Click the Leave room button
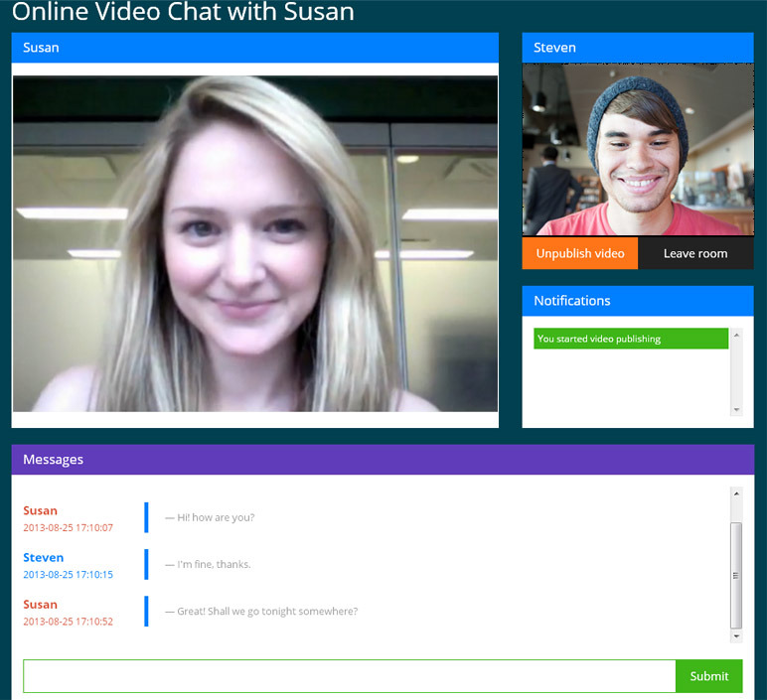767x700 pixels. 695,253
